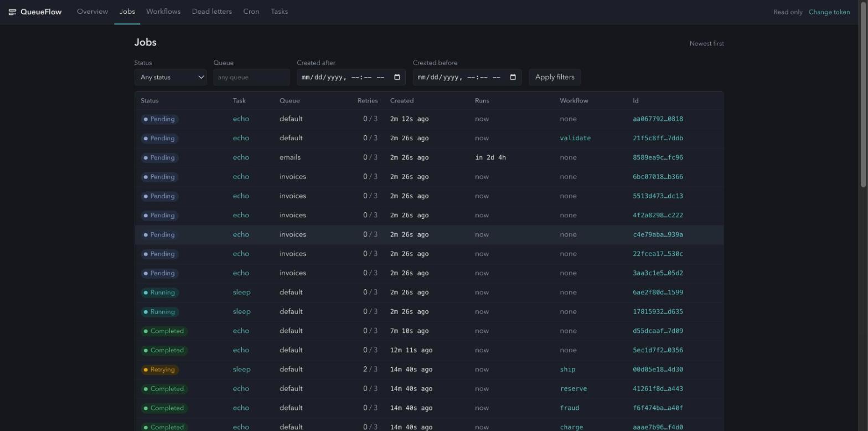The image size is (868, 431).
Task: Click the '2 / 3' retries value
Action: [x=370, y=370]
